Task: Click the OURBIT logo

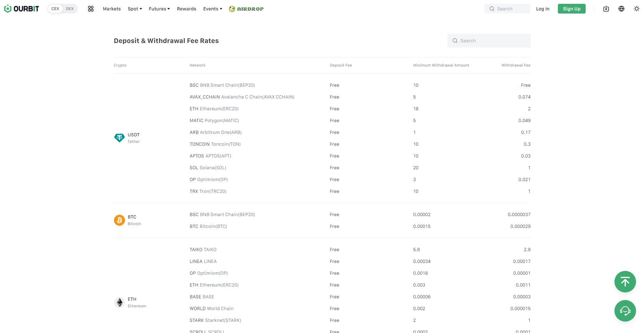Action: point(22,9)
